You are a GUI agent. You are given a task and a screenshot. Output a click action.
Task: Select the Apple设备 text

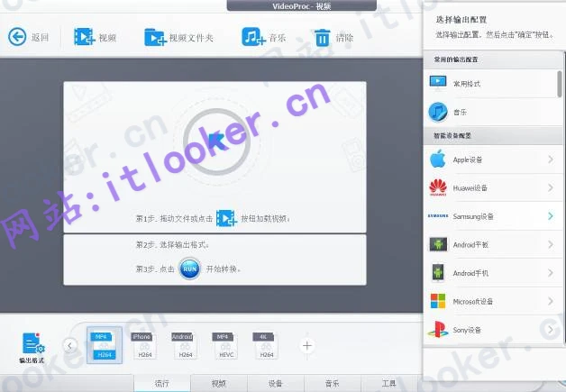[468, 160]
